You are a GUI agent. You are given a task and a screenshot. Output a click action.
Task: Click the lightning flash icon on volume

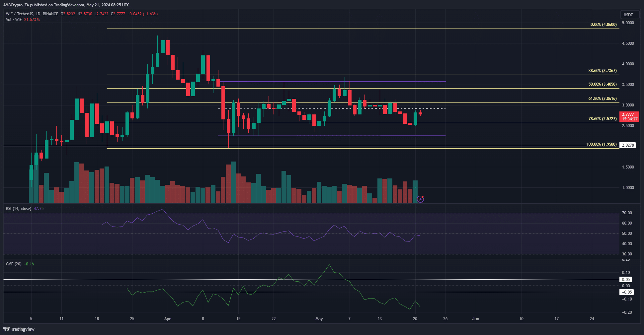[420, 199]
